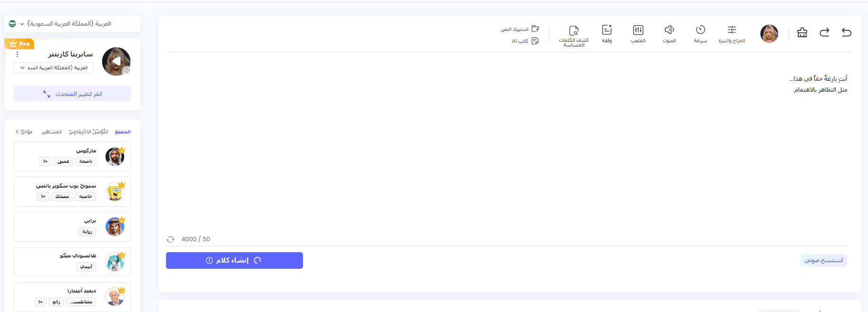Open the volume (الصوت) control
The image size is (868, 312).
coord(669,34)
